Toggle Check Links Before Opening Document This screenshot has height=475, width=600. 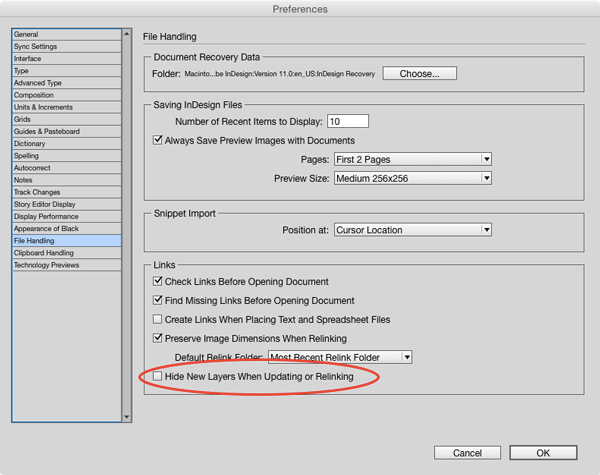pos(157,281)
